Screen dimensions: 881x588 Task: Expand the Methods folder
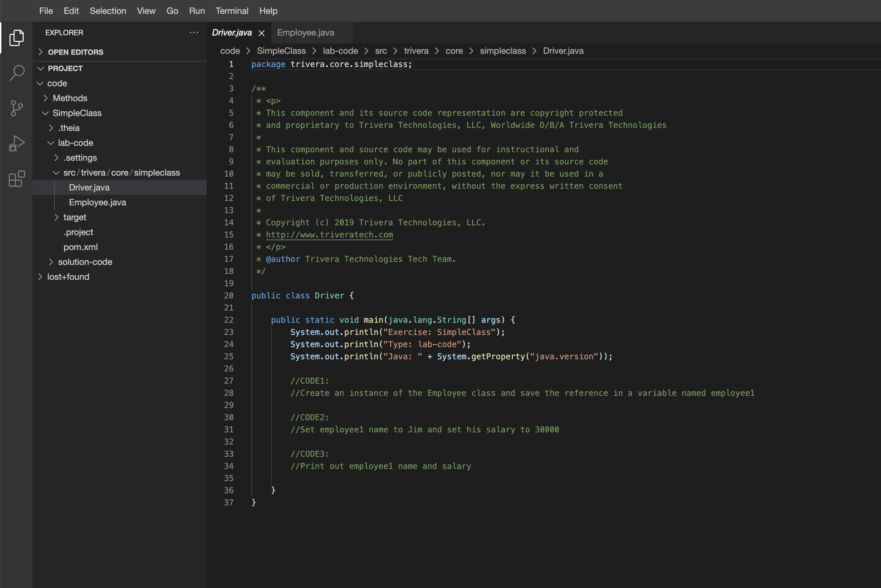pyautogui.click(x=70, y=98)
